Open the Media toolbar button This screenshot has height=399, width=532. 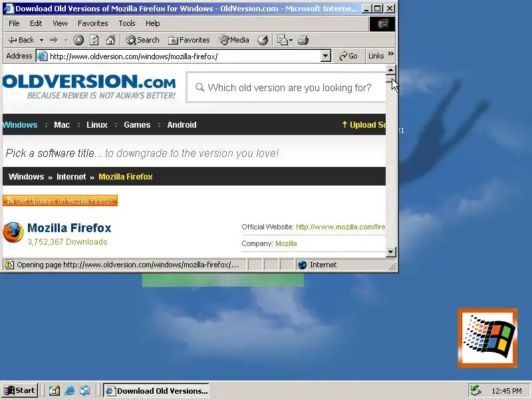(234, 40)
